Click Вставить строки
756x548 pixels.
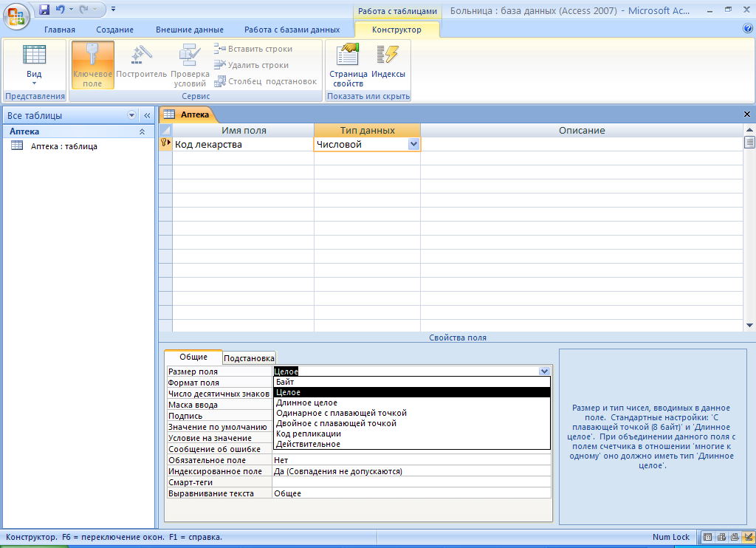[253, 49]
